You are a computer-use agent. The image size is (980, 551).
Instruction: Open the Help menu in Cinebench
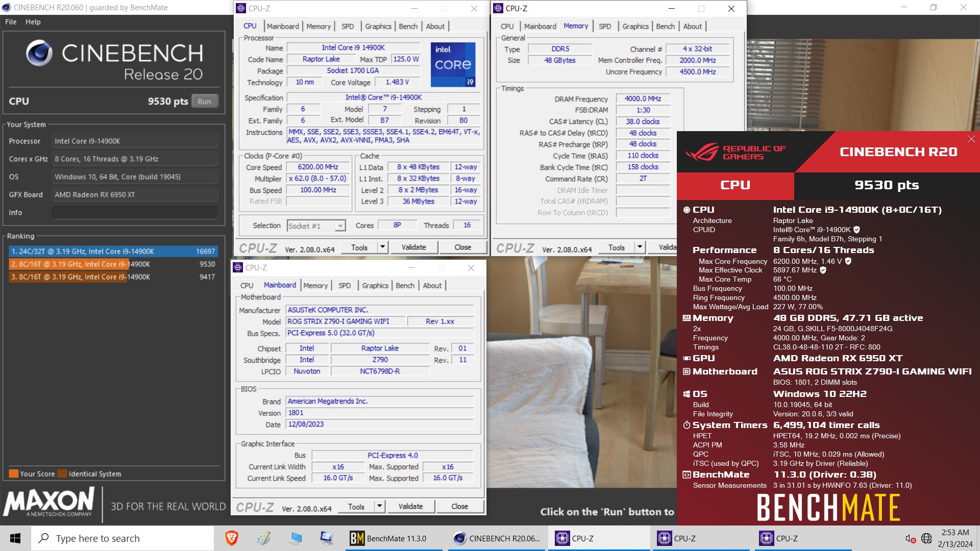point(33,22)
